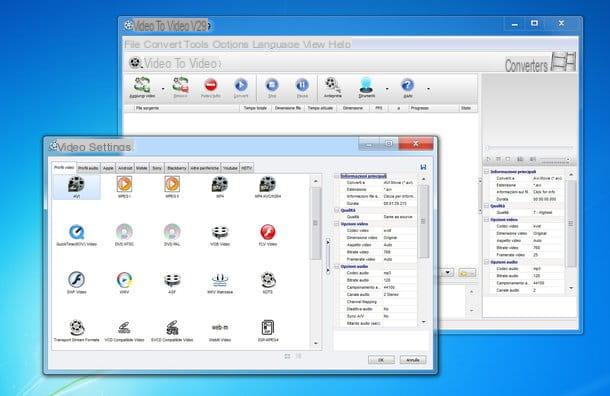
Task: Click the Stop toolbar icon
Action: point(272,85)
